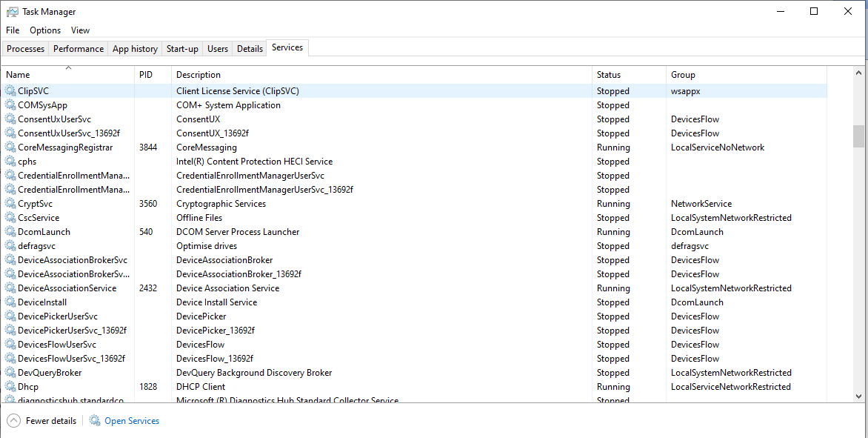
Task: Click the vertical scrollbar thumb
Action: [858, 136]
